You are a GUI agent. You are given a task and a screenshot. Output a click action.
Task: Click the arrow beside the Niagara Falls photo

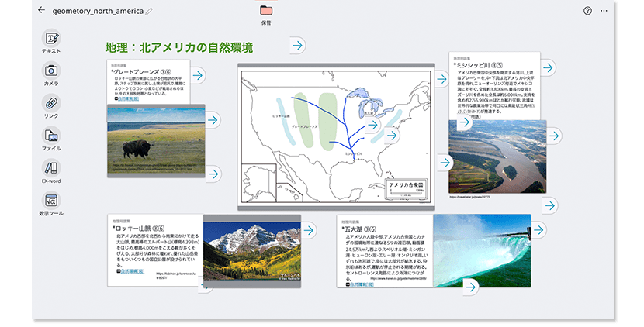538,230
